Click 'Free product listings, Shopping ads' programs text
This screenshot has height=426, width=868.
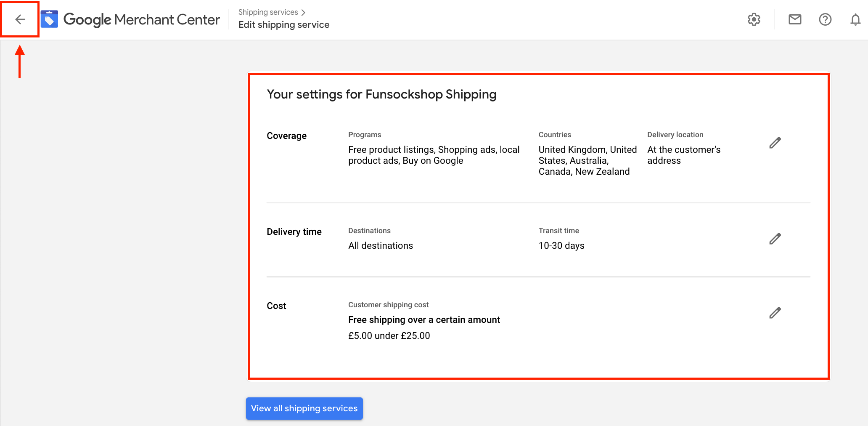(434, 155)
